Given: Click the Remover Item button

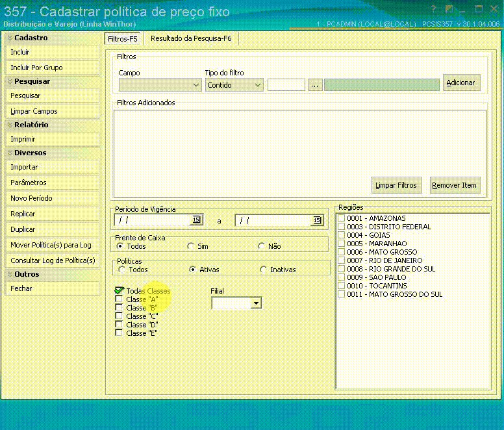Looking at the screenshot, I should 455,185.
